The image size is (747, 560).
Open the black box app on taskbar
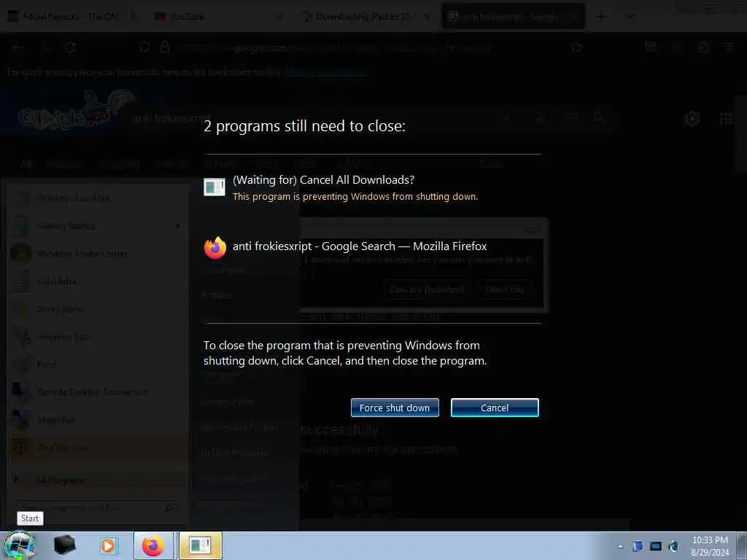pyautogui.click(x=64, y=545)
